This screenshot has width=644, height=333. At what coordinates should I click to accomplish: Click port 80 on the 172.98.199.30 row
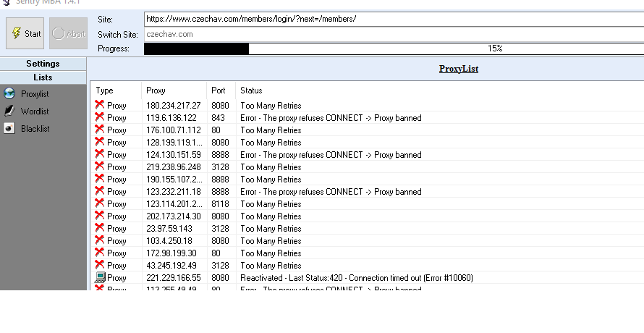216,253
